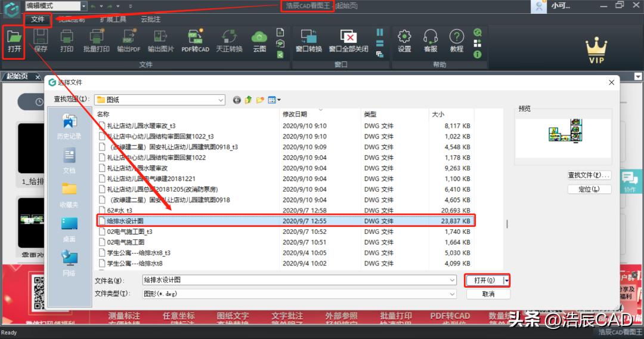The width and height of the screenshot is (644, 339).
Task: Open the 编辑模式 mode dropdown
Action: (84, 6)
